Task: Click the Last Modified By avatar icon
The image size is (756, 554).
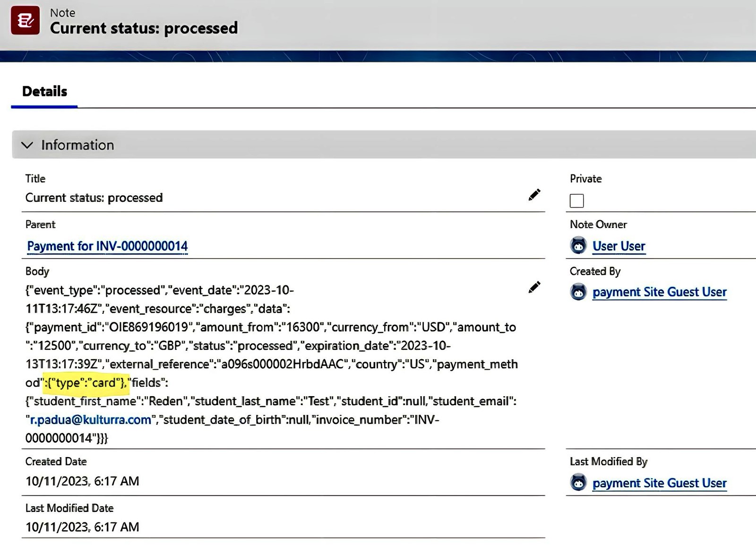Action: tap(578, 483)
